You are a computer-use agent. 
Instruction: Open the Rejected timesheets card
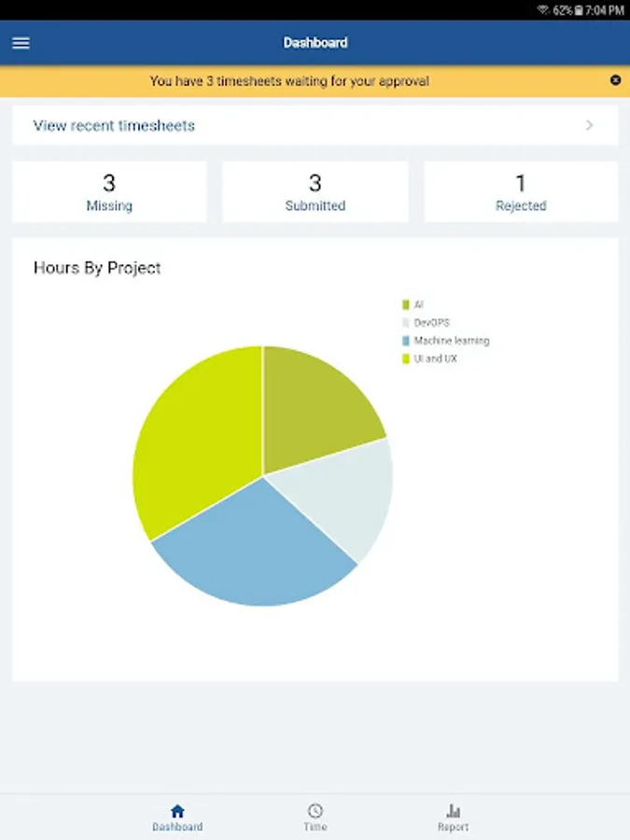click(521, 192)
